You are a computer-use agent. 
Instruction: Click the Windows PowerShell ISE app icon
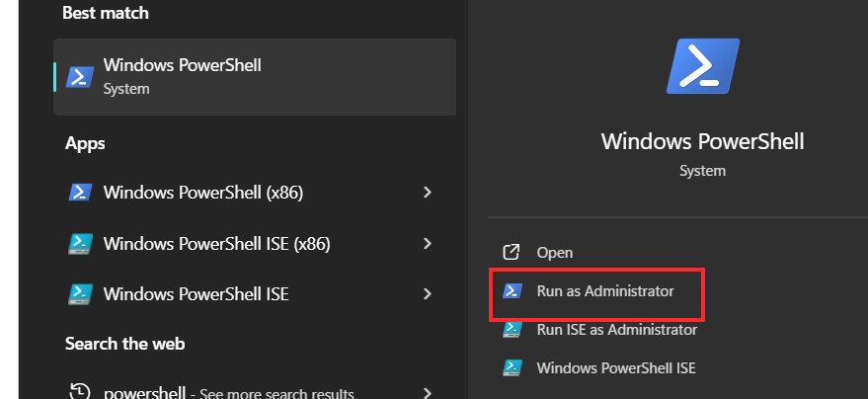(80, 294)
